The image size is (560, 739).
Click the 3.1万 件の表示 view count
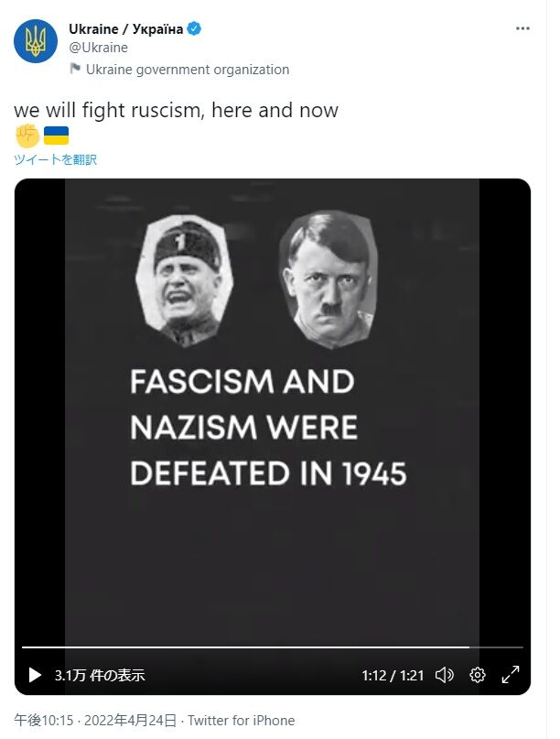(x=100, y=676)
